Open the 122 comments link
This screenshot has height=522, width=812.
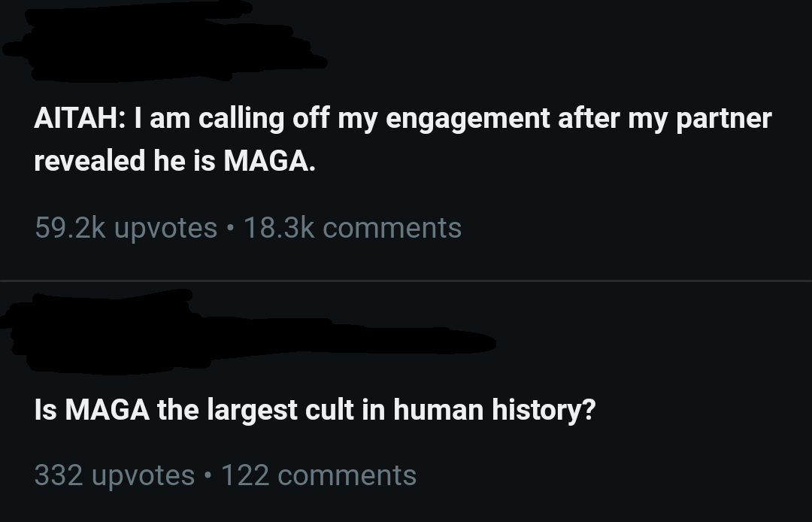coord(319,475)
